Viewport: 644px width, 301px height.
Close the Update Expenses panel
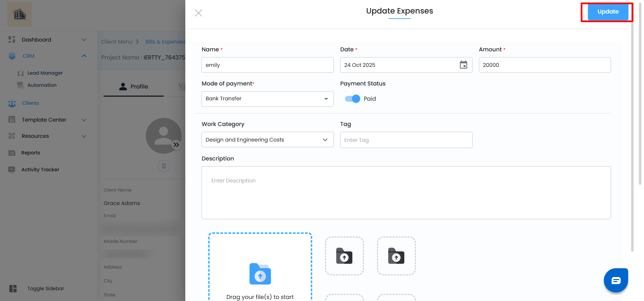(198, 13)
